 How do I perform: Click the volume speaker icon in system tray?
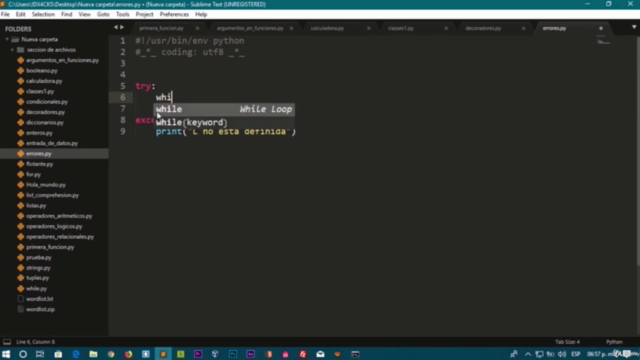pyautogui.click(x=562, y=354)
